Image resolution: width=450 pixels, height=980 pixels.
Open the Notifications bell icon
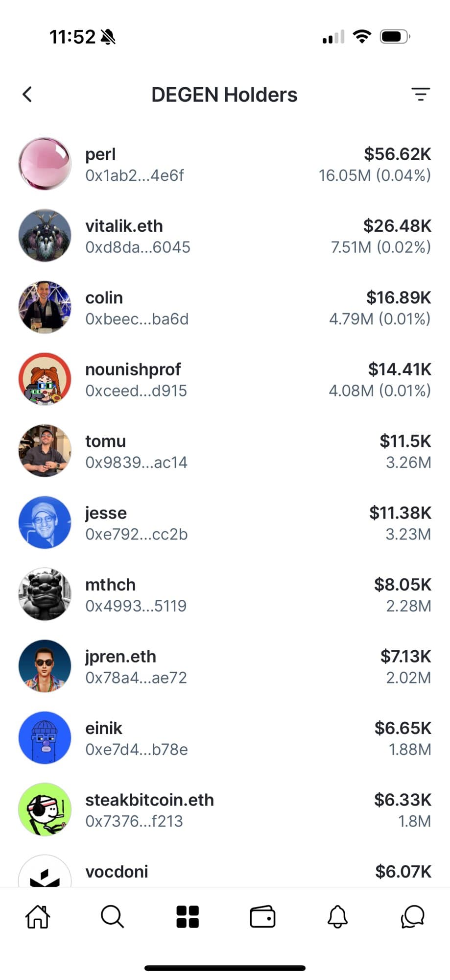337,916
